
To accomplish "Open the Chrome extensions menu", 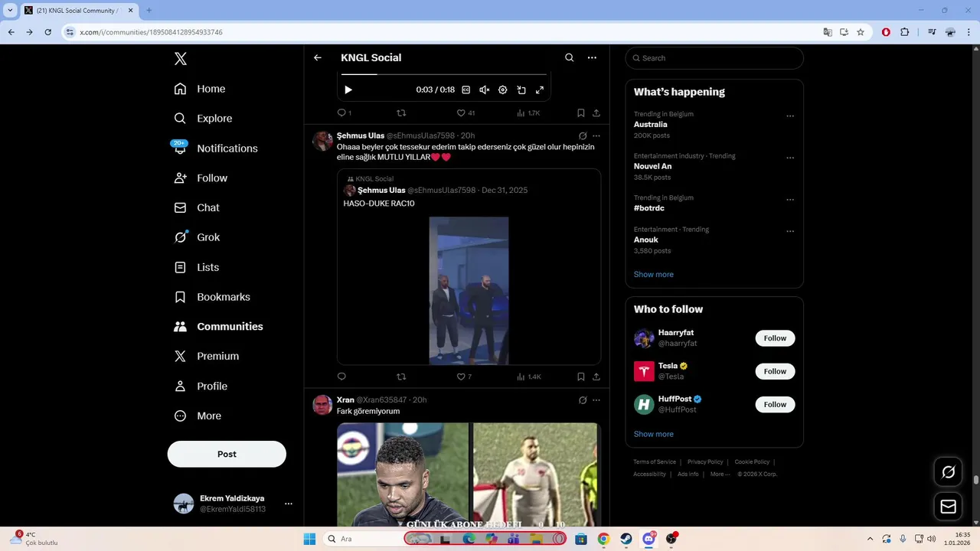I will pos(905,32).
